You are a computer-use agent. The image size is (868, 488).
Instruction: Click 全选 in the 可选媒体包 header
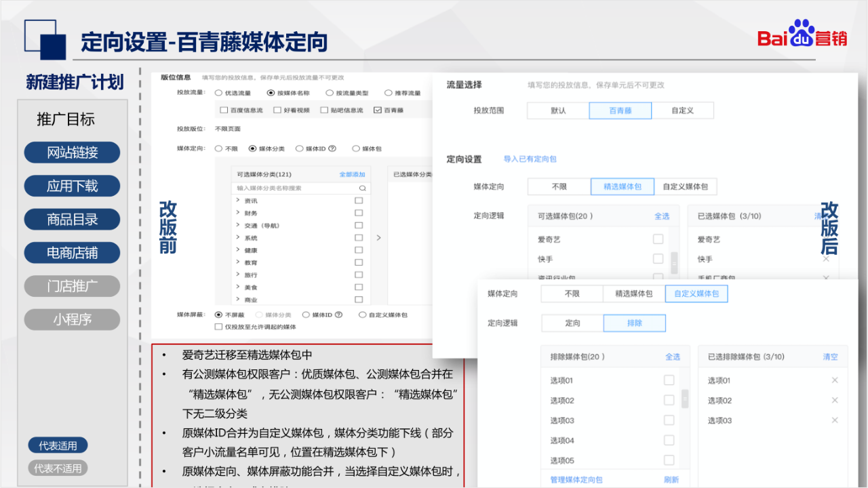pyautogui.click(x=662, y=216)
